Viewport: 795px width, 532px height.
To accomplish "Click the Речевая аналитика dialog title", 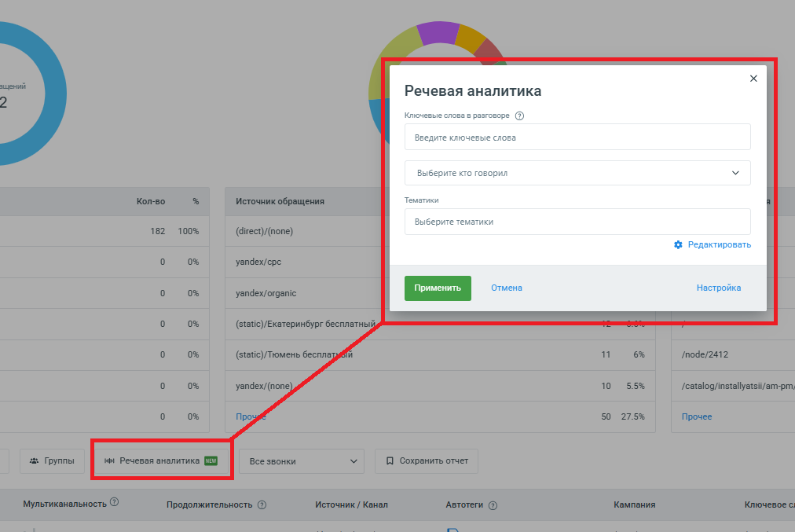I will [x=473, y=91].
